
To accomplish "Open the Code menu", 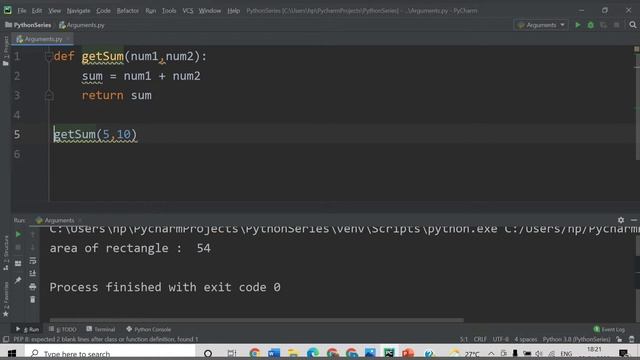I will coord(103,11).
